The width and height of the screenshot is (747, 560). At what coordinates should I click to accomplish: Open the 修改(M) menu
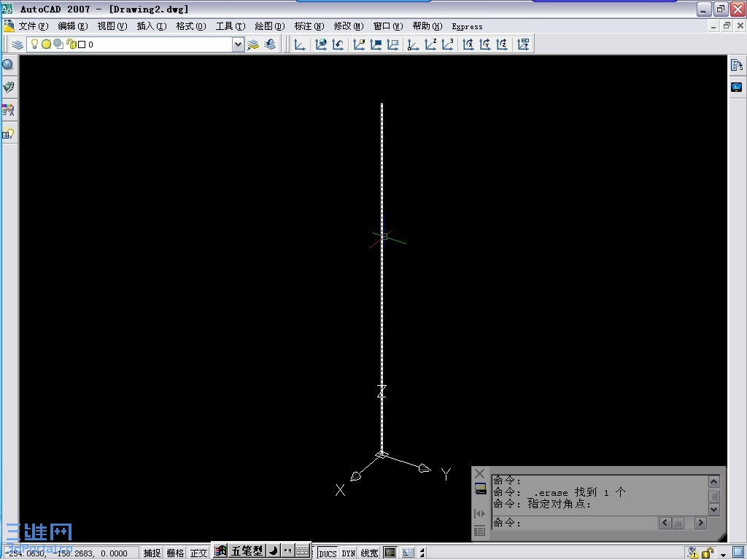pos(349,26)
